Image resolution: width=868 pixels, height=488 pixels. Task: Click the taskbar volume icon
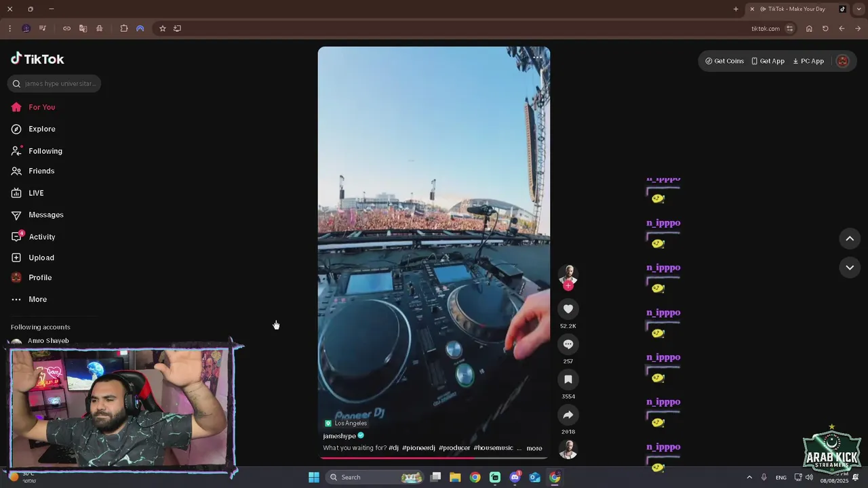[x=809, y=477]
